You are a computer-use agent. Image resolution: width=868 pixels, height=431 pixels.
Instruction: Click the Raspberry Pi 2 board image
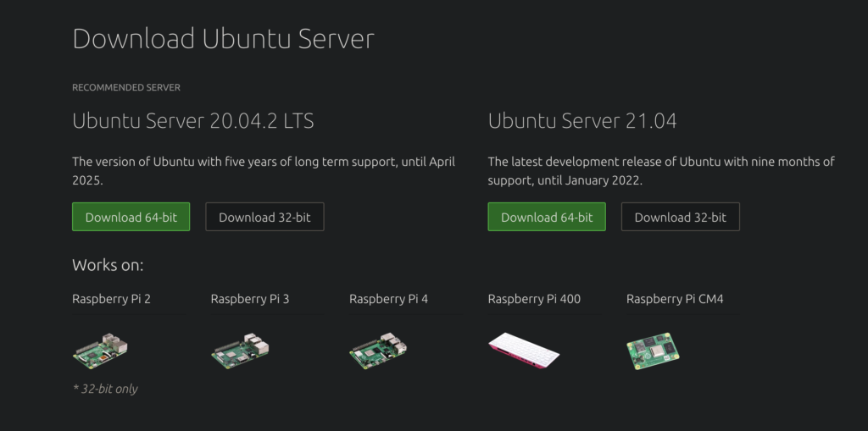tap(101, 351)
